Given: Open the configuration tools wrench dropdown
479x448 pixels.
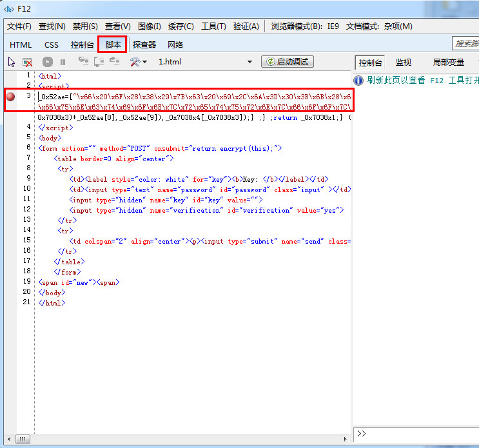Looking at the screenshot, I should (138, 62).
